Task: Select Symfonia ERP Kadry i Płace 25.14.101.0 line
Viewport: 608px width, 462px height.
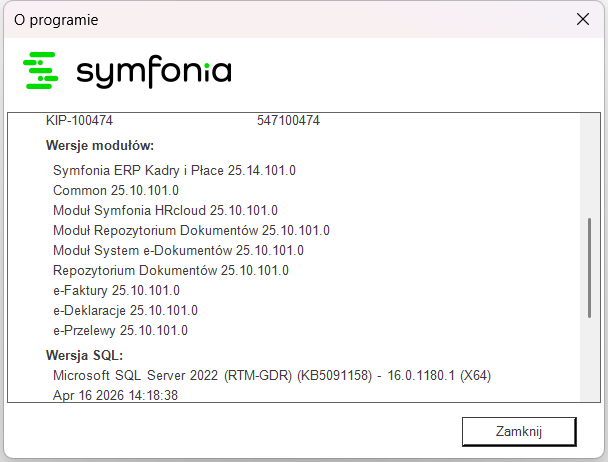Action: 174,170
